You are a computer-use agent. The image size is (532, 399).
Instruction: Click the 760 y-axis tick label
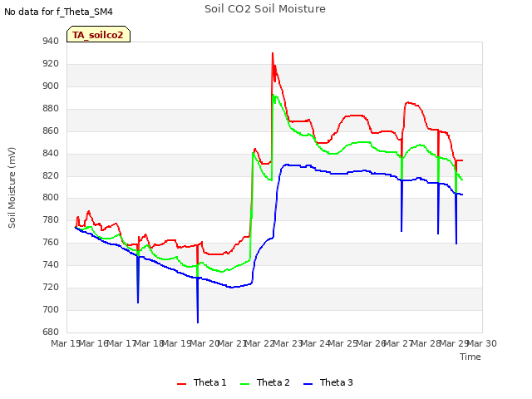point(51,242)
